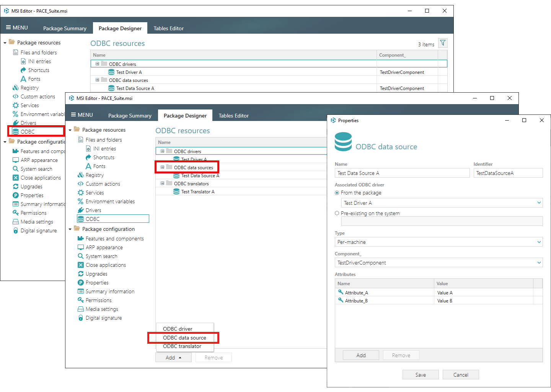The height and width of the screenshot is (392, 551).
Task: Click Permissions key icon in middle window
Action: coord(81,300)
